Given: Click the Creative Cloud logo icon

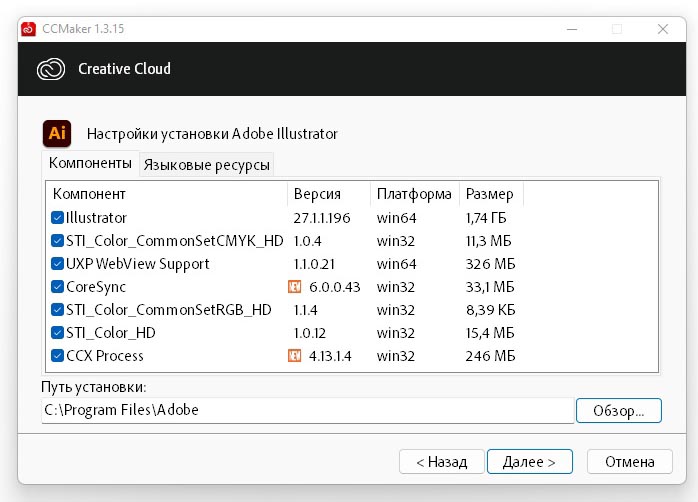Looking at the screenshot, I should pyautogui.click(x=51, y=69).
